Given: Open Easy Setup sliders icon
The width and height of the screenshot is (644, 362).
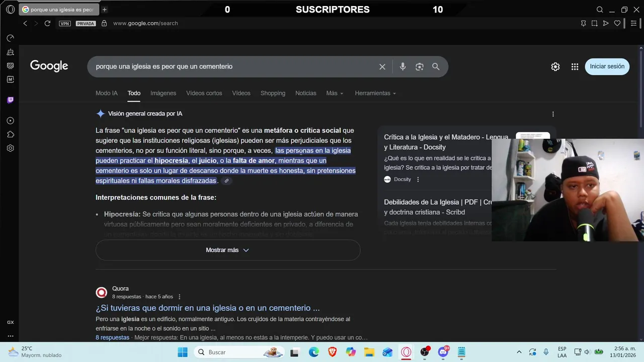Looking at the screenshot, I should [x=634, y=23].
